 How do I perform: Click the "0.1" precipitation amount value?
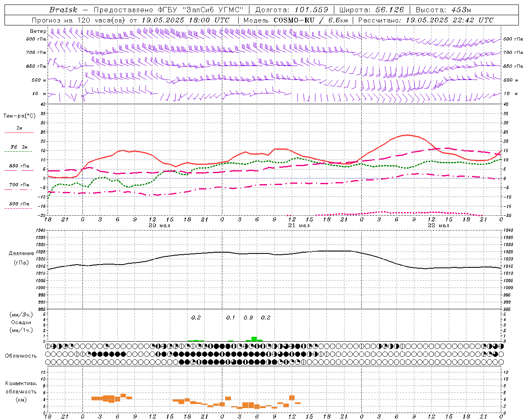[231, 317]
